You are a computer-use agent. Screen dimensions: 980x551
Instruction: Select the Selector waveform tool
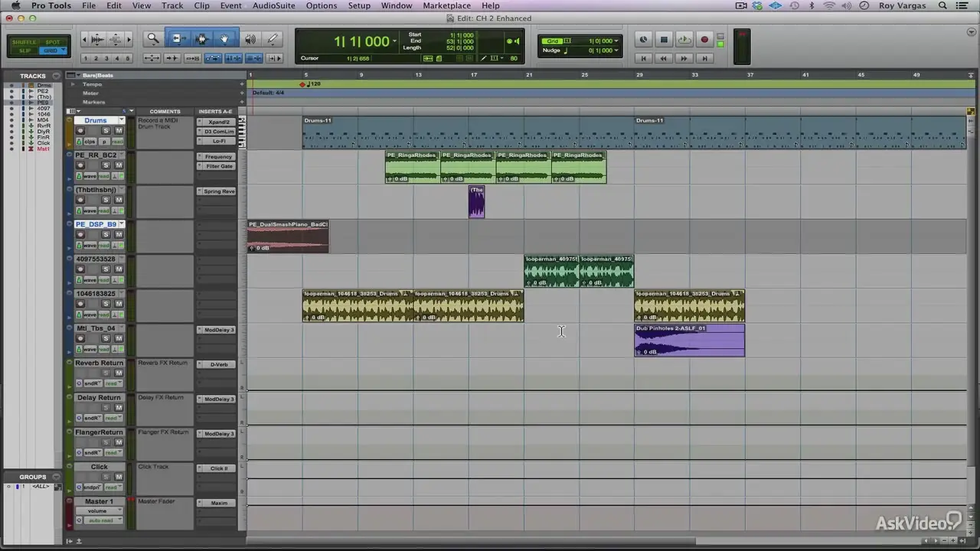(202, 39)
